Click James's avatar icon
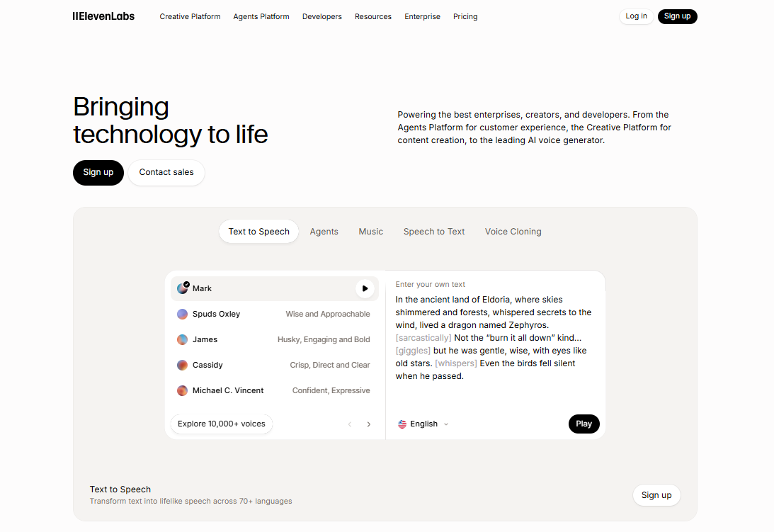The height and width of the screenshot is (532, 774). point(182,339)
